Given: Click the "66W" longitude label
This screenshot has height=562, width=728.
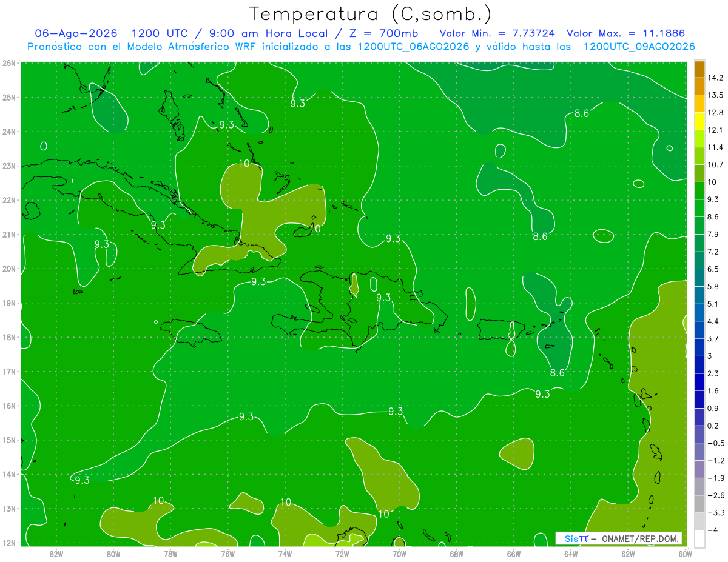Looking at the screenshot, I should (x=513, y=553).
